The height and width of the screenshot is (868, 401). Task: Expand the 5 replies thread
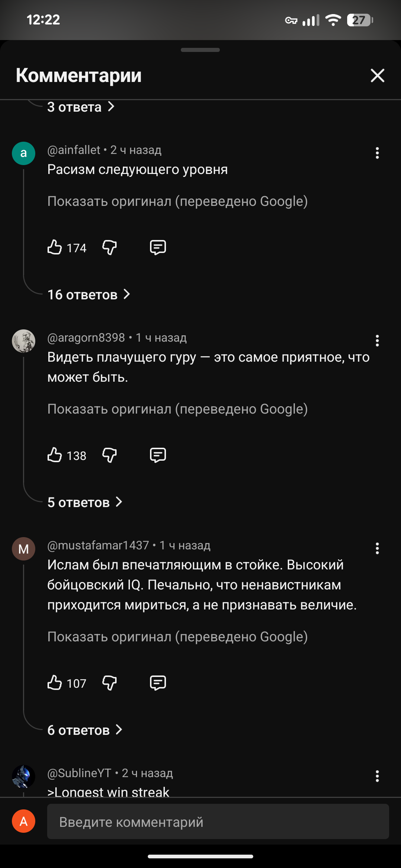click(x=85, y=502)
